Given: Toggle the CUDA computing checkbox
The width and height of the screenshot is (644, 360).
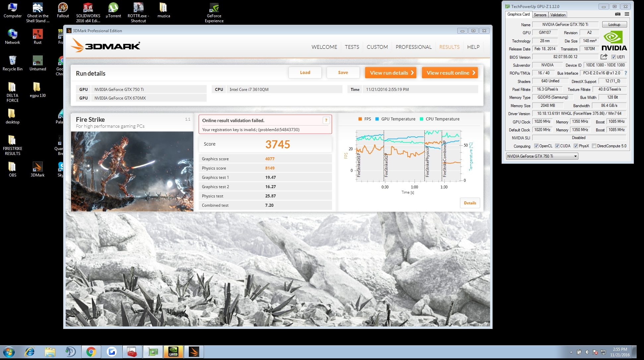Looking at the screenshot, I should pyautogui.click(x=557, y=146).
